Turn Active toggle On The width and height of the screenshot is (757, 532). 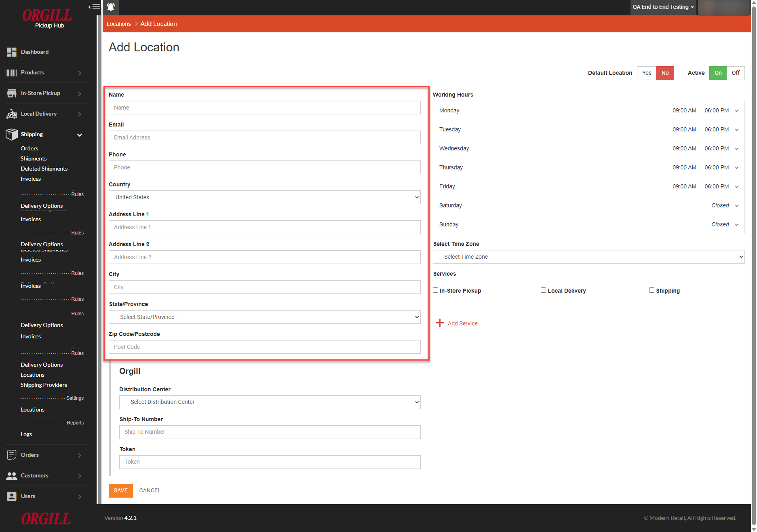(718, 73)
